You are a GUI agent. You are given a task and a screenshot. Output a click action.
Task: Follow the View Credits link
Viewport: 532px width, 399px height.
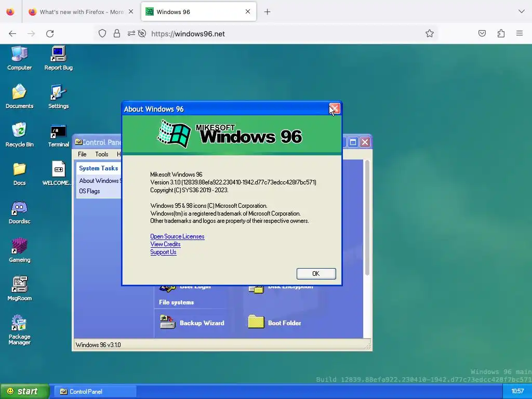pyautogui.click(x=165, y=244)
